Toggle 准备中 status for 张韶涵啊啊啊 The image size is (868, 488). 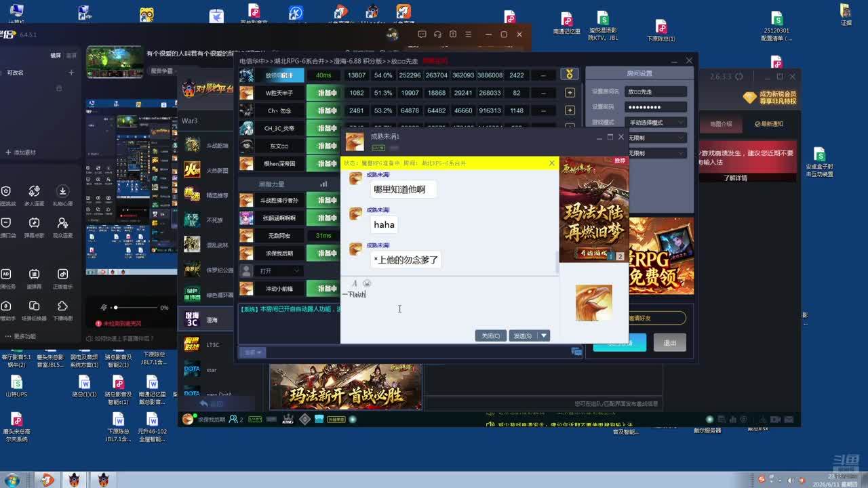click(323, 218)
